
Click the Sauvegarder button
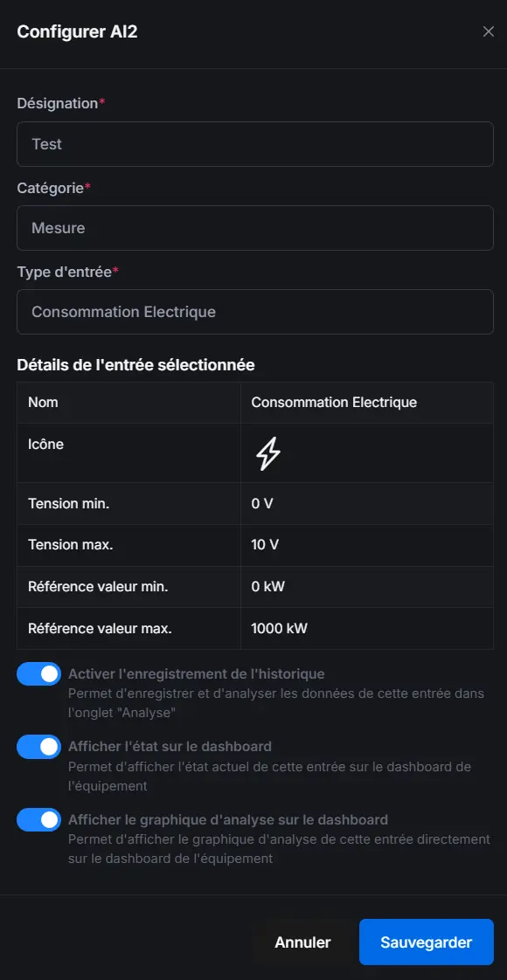(x=426, y=942)
